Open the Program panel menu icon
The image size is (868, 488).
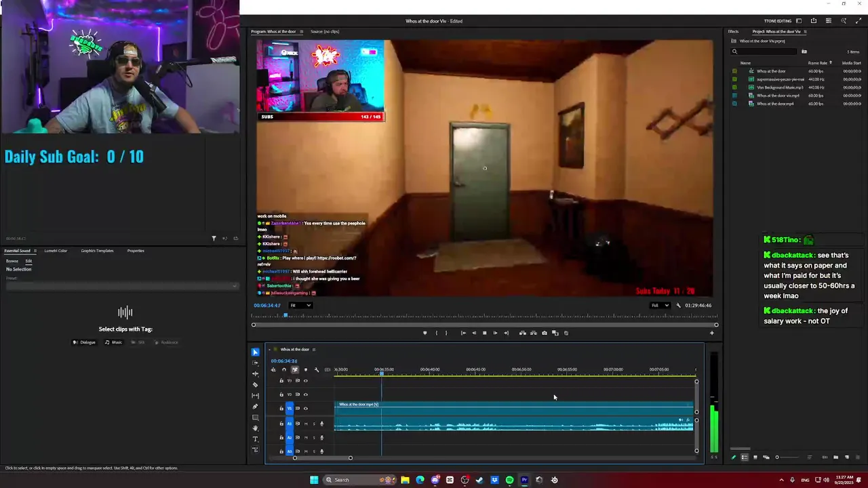point(302,32)
